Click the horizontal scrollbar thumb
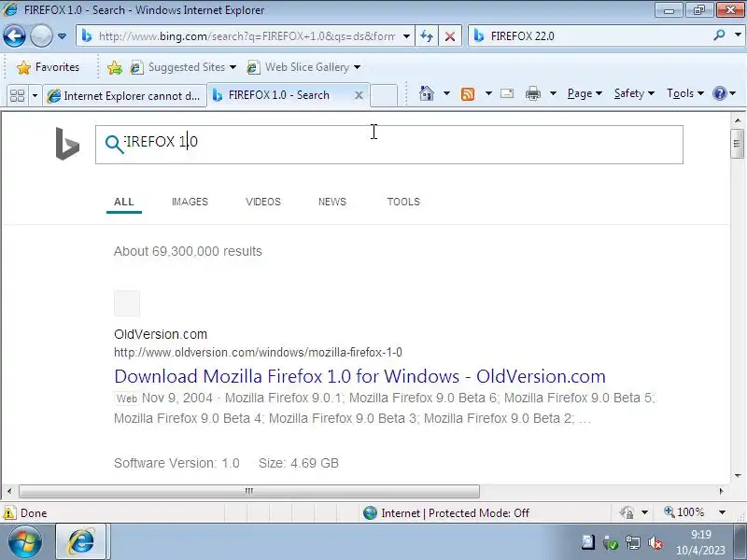The image size is (747, 560). [x=249, y=491]
